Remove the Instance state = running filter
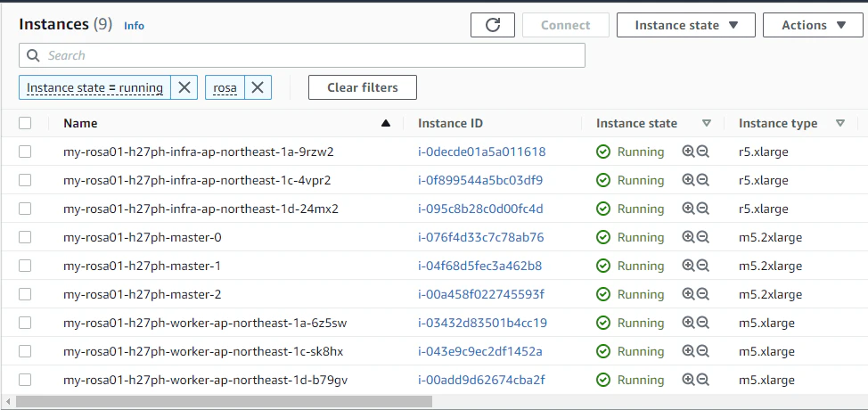 [184, 87]
